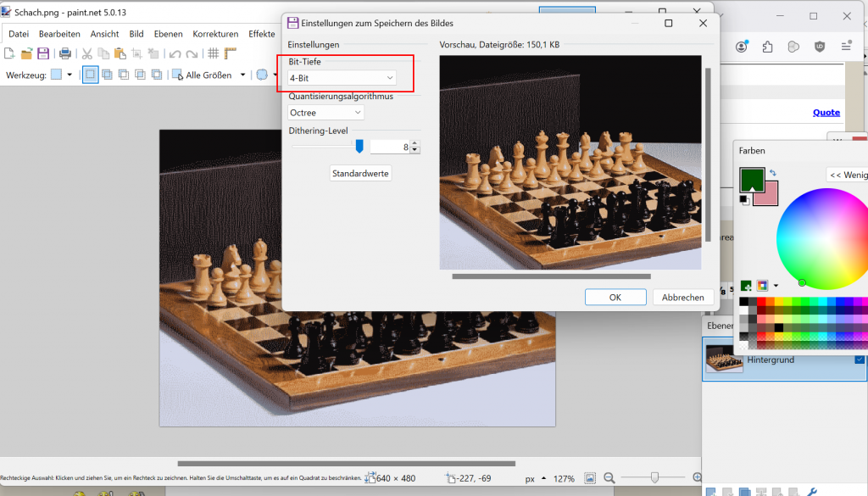Toggle the rulers icon

[x=230, y=53]
